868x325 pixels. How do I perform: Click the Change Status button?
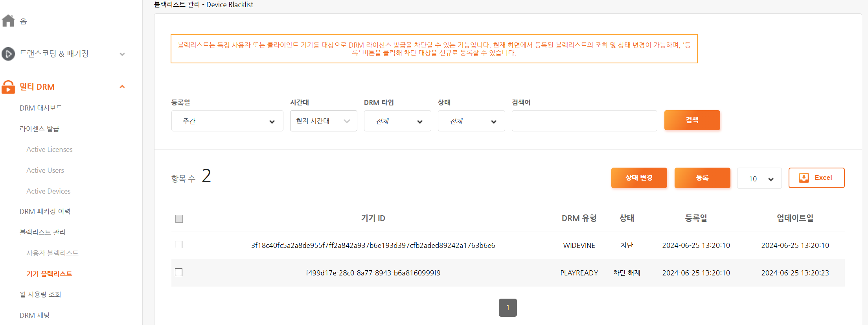pos(639,178)
